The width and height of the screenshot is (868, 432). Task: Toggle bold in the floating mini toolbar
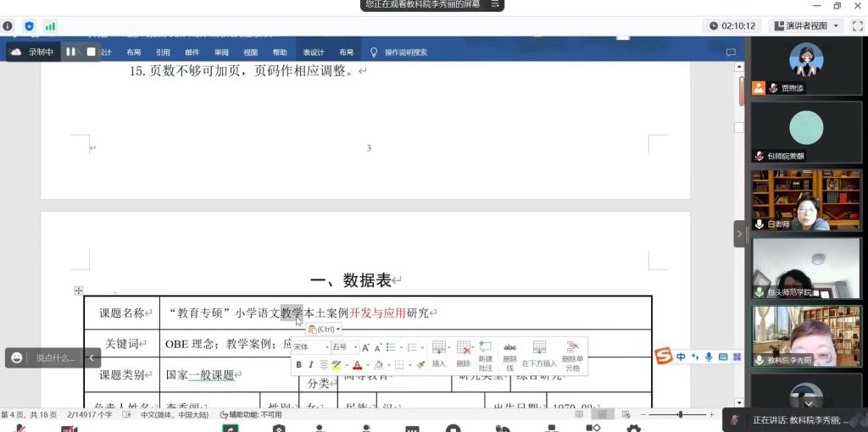(x=298, y=365)
